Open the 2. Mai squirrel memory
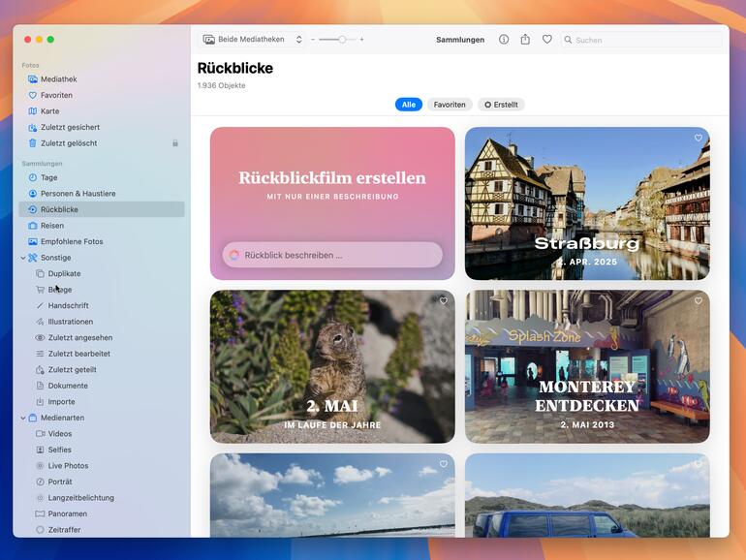Screen dimensions: 746x560 [332, 367]
